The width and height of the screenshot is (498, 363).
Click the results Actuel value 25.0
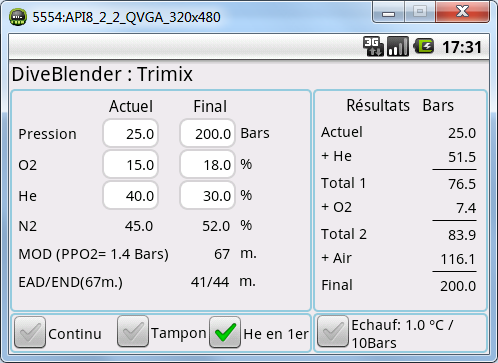462,133
